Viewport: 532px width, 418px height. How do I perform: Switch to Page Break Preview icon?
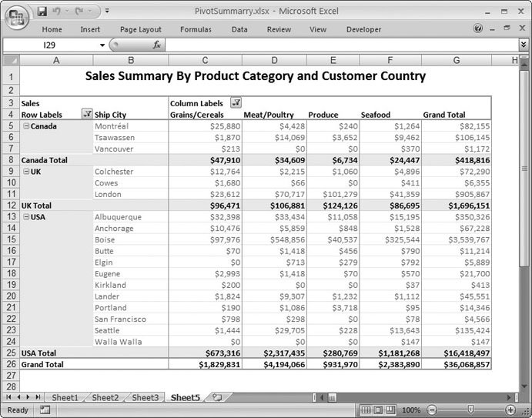(x=390, y=410)
